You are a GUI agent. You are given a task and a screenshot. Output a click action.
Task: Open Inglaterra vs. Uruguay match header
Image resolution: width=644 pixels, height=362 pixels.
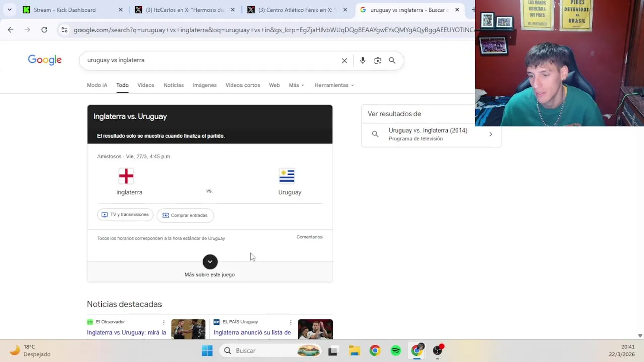click(130, 116)
